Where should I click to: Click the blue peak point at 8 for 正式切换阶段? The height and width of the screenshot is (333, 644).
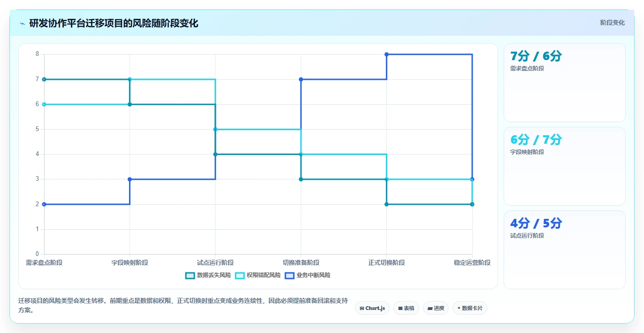coord(387,54)
